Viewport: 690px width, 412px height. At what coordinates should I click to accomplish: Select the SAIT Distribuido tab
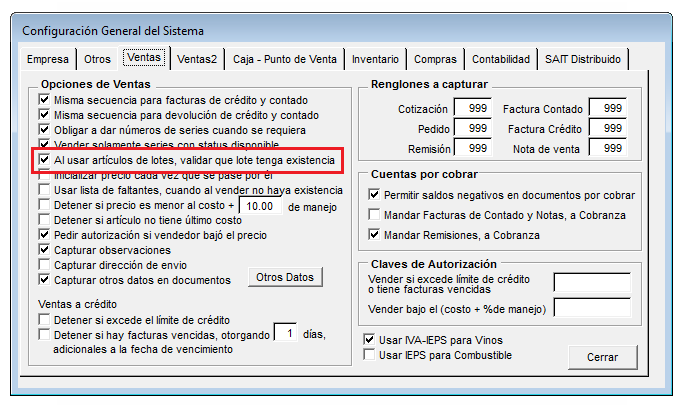583,59
